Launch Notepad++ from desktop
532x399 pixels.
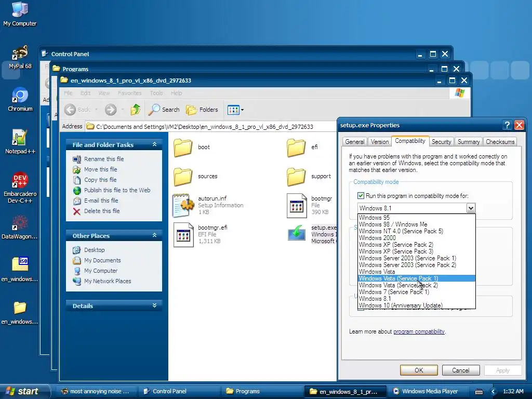20,142
